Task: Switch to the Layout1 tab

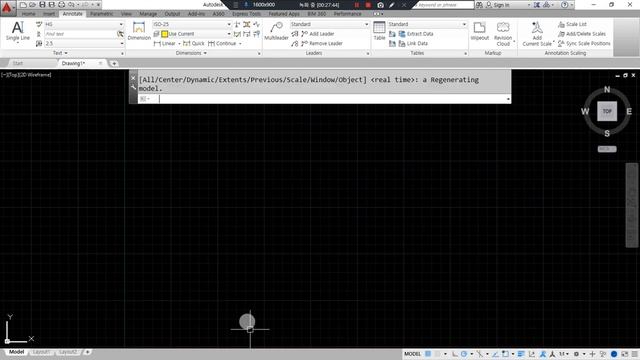Action: tap(41, 352)
